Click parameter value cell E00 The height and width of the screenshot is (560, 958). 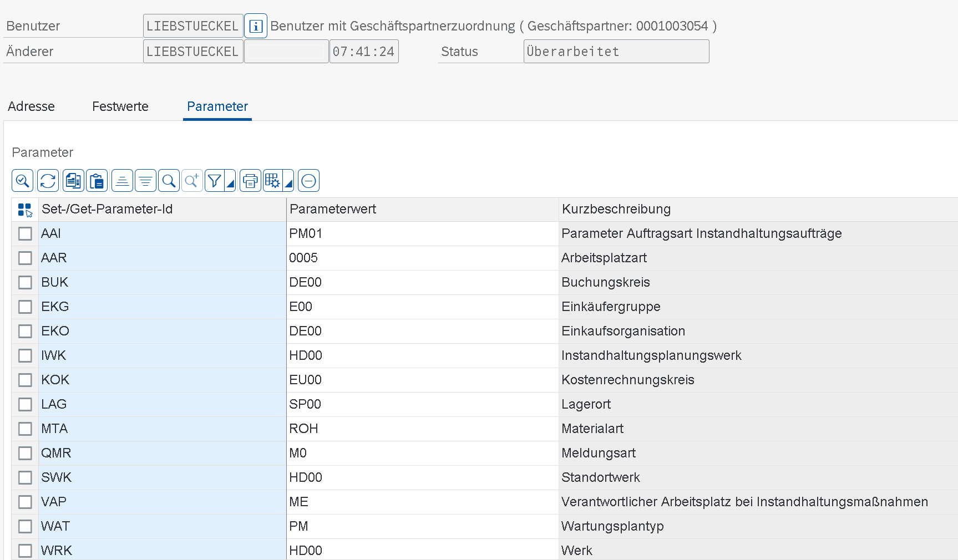pyautogui.click(x=423, y=307)
